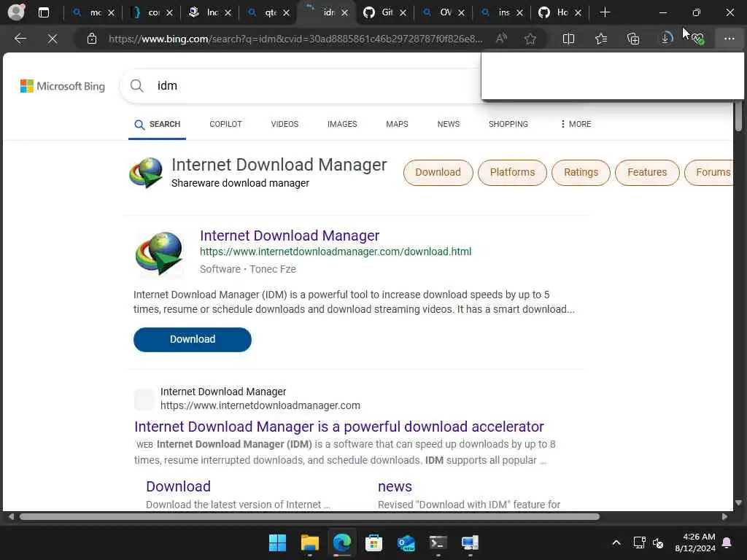Click the Microsoft Bing logo
Image resolution: width=747 pixels, height=560 pixels.
click(x=63, y=86)
